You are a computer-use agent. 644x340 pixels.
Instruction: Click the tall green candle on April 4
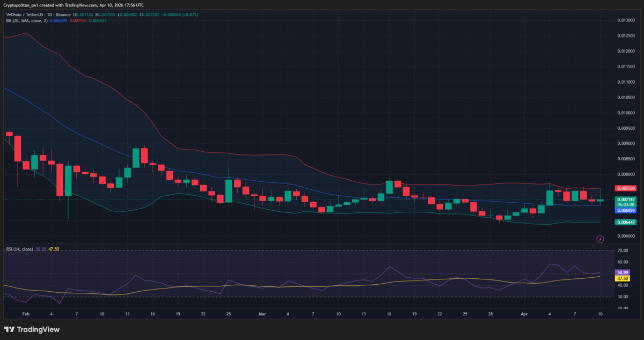click(550, 198)
